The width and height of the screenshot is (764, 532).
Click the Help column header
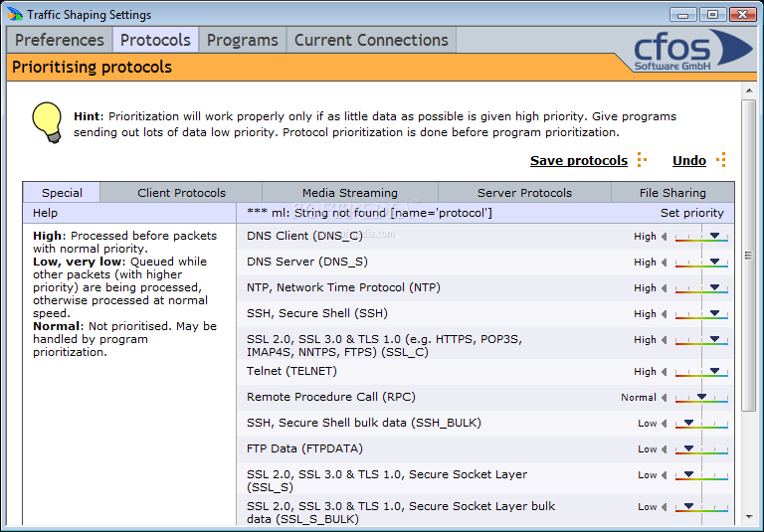(x=46, y=213)
